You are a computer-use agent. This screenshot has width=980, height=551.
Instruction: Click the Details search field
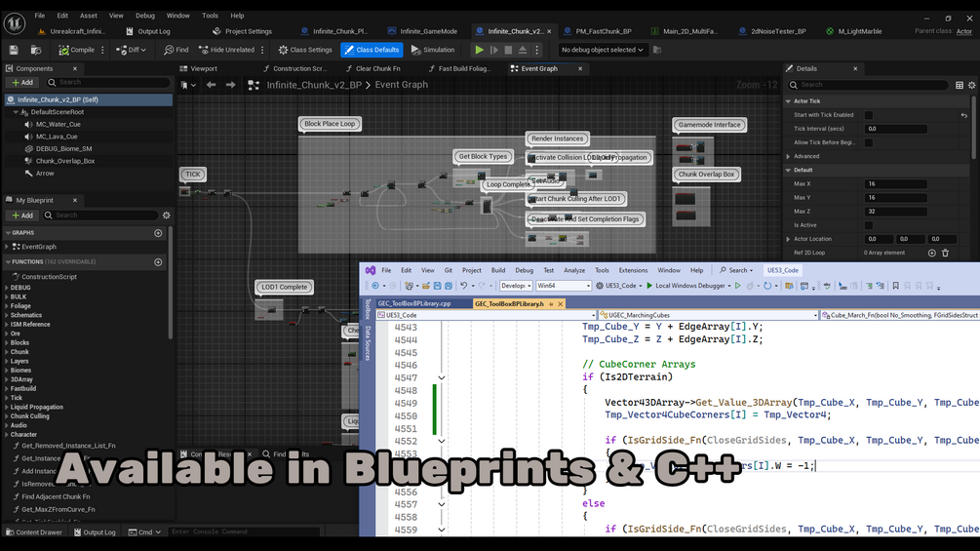(868, 85)
